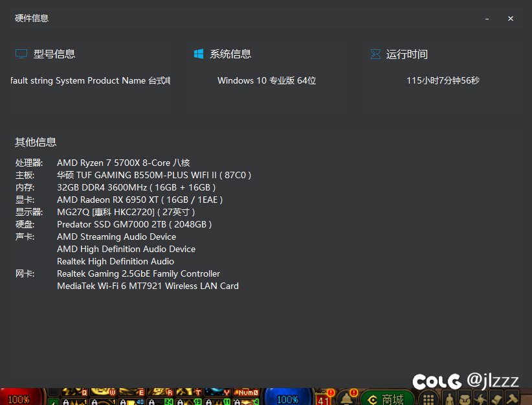Viewport: 532px width, 405px height.
Task: Click the bell notification icon in game bar
Action: (347, 397)
